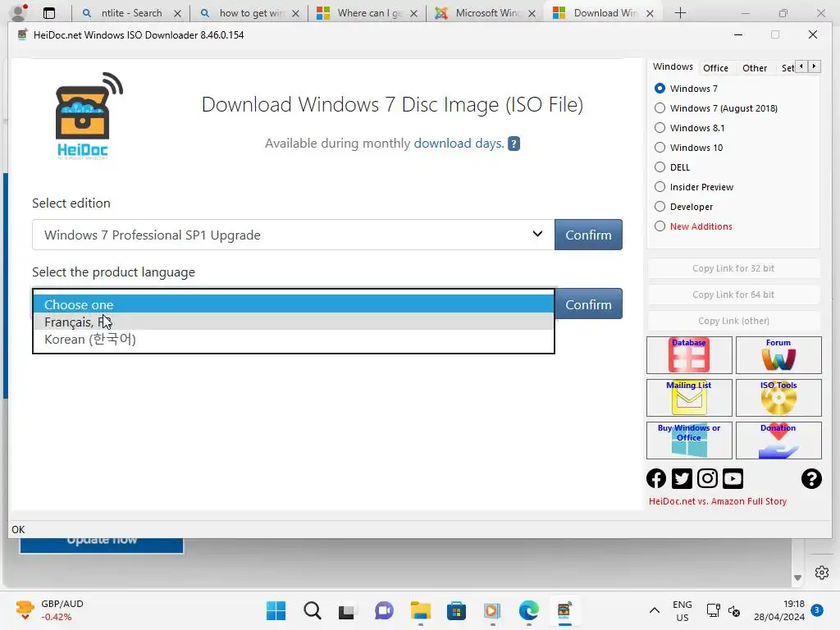Confirm the selected edition
This screenshot has width=840, height=630.
[x=588, y=235]
